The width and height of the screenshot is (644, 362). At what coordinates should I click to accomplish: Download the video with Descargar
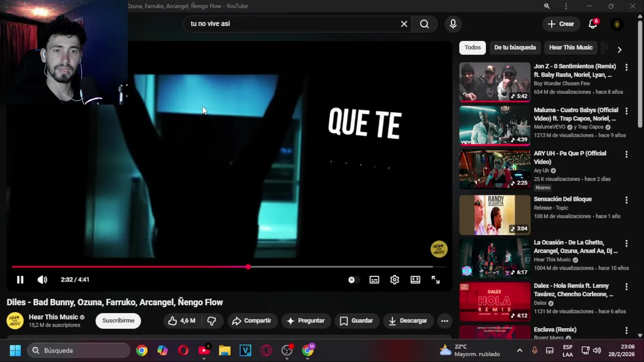point(408,320)
